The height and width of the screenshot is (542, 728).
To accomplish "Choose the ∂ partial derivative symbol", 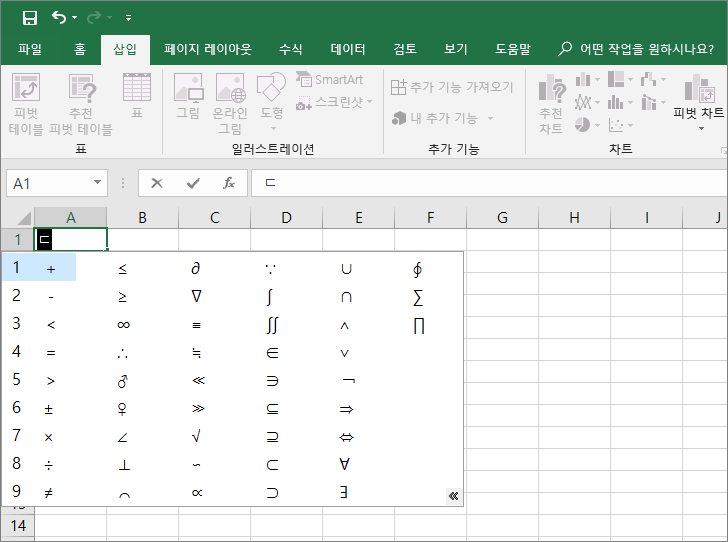I will pyautogui.click(x=196, y=268).
